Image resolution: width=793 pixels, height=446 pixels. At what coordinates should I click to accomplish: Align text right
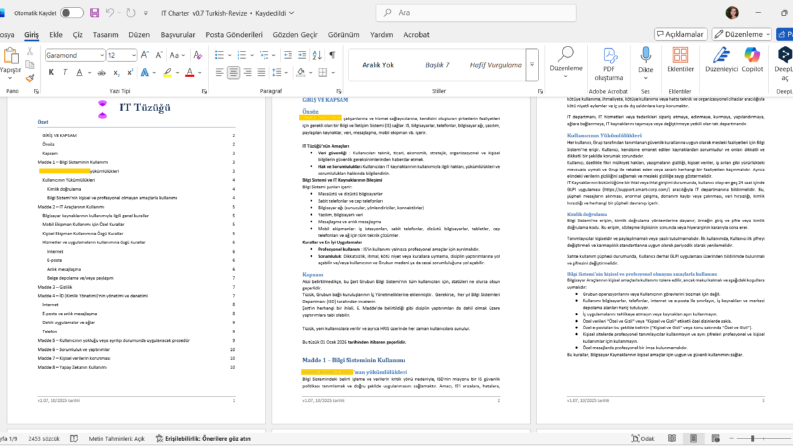pyautogui.click(x=247, y=73)
